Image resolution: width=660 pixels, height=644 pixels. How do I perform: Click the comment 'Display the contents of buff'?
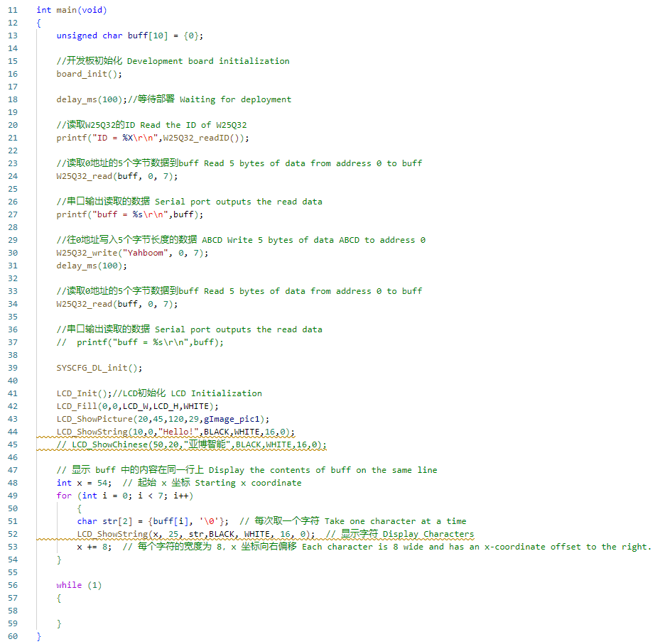tap(279, 470)
